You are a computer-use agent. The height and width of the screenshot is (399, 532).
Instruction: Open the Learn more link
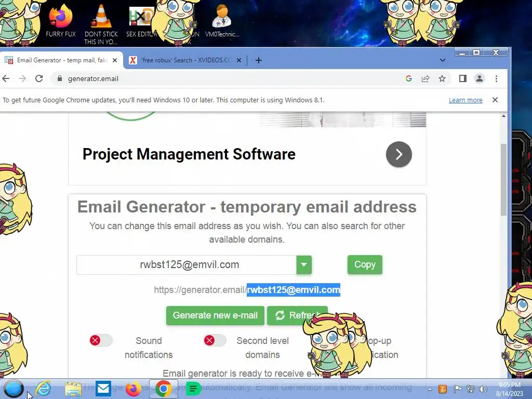465,100
